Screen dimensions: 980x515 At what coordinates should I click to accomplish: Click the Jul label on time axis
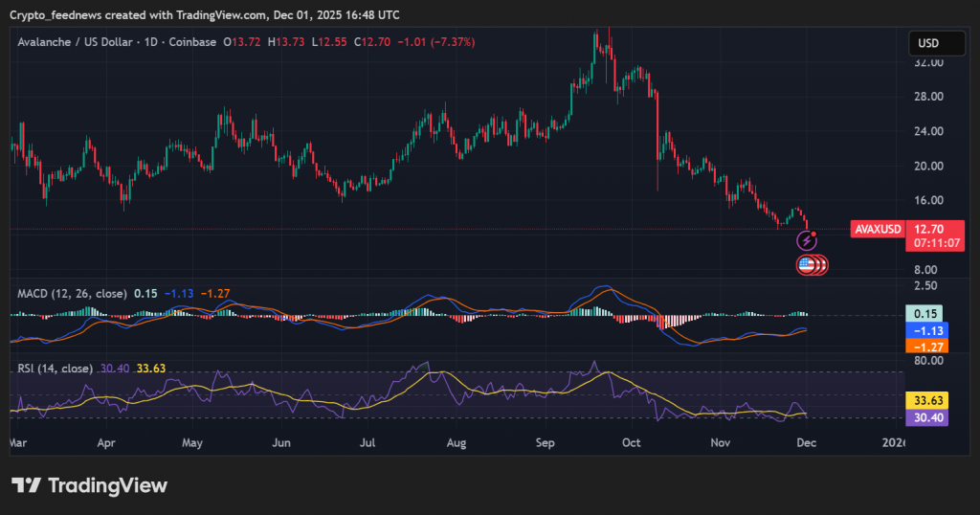coord(367,443)
